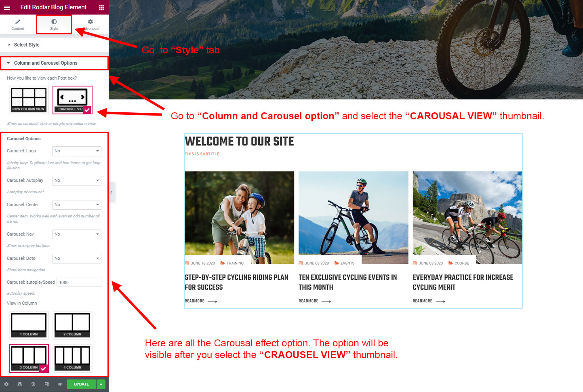The height and width of the screenshot is (392, 583).
Task: Open the Carousel: Autoplay dropdown
Action: point(77,181)
